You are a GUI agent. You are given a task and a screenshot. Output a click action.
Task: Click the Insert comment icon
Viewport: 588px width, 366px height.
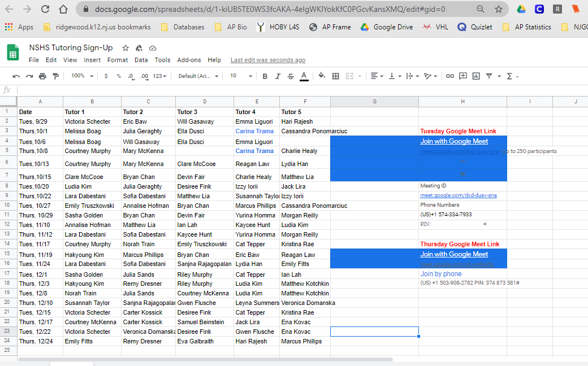pos(463,76)
